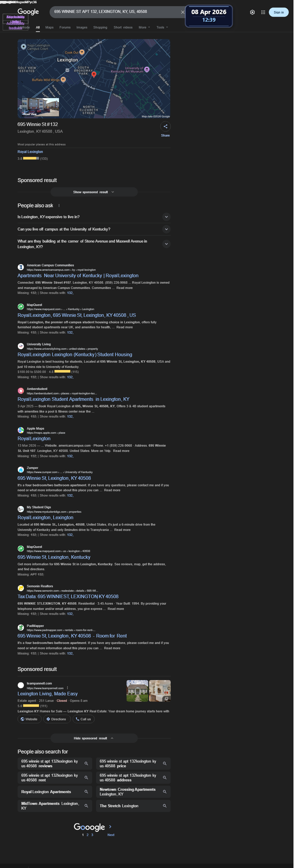297x868 pixels.
Task: Show sponsored result toggle button
Action: click(x=94, y=192)
